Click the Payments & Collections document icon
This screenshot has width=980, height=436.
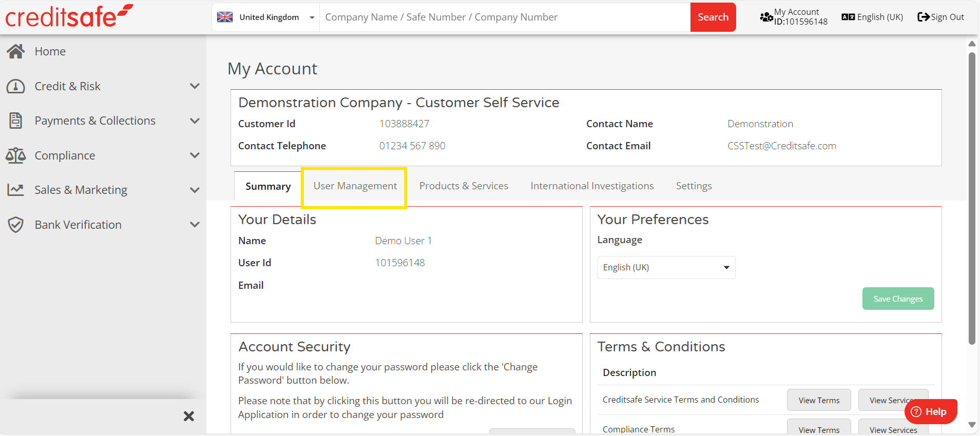click(x=16, y=121)
